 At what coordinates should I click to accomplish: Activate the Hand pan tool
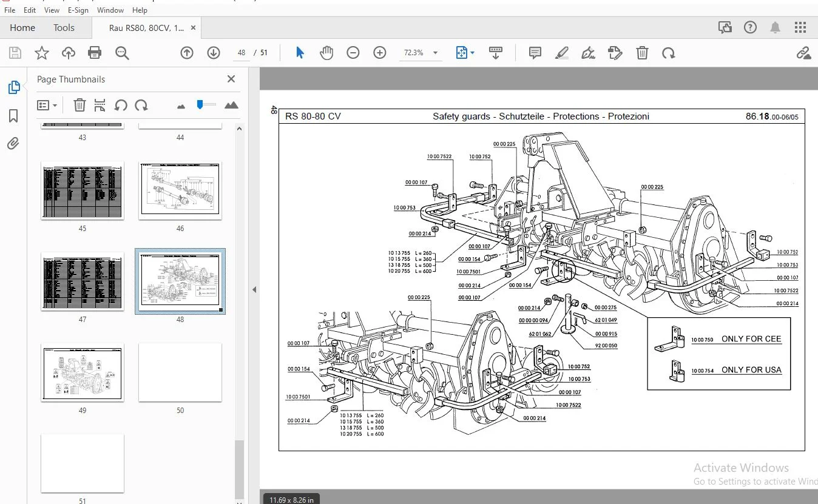(326, 53)
